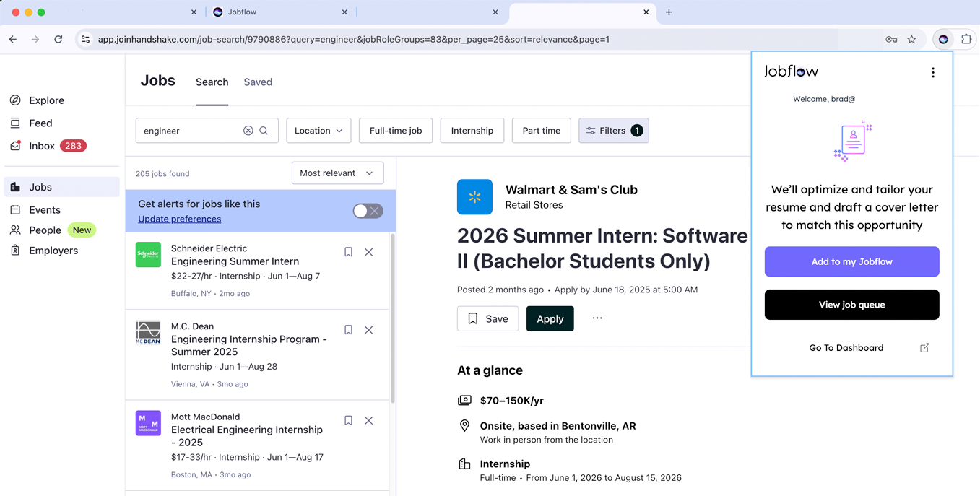Open Engineering Summer Intern listing title
This screenshot has width=980, height=496.
coord(235,261)
